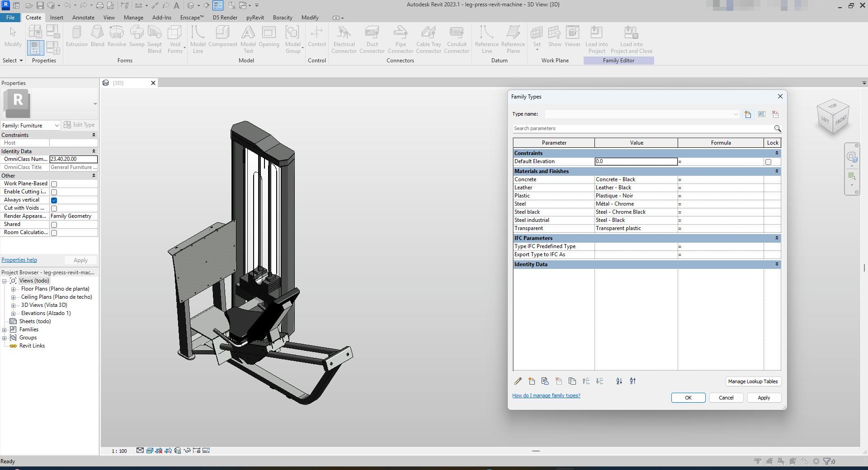The height and width of the screenshot is (470, 868).
Task: Click the Manage Lookup Tables button
Action: pos(753,381)
